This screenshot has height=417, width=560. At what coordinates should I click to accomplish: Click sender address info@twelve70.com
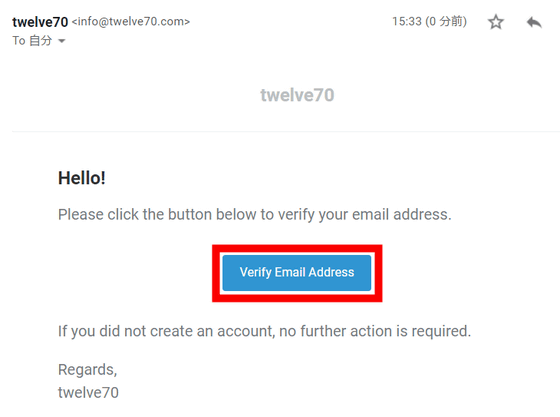pos(131,21)
